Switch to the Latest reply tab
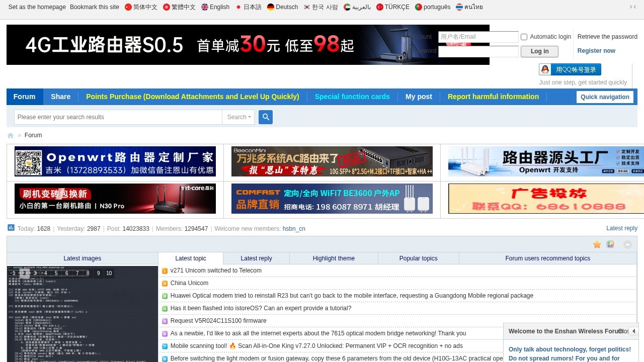The height and width of the screenshot is (362, 644). pyautogui.click(x=256, y=258)
